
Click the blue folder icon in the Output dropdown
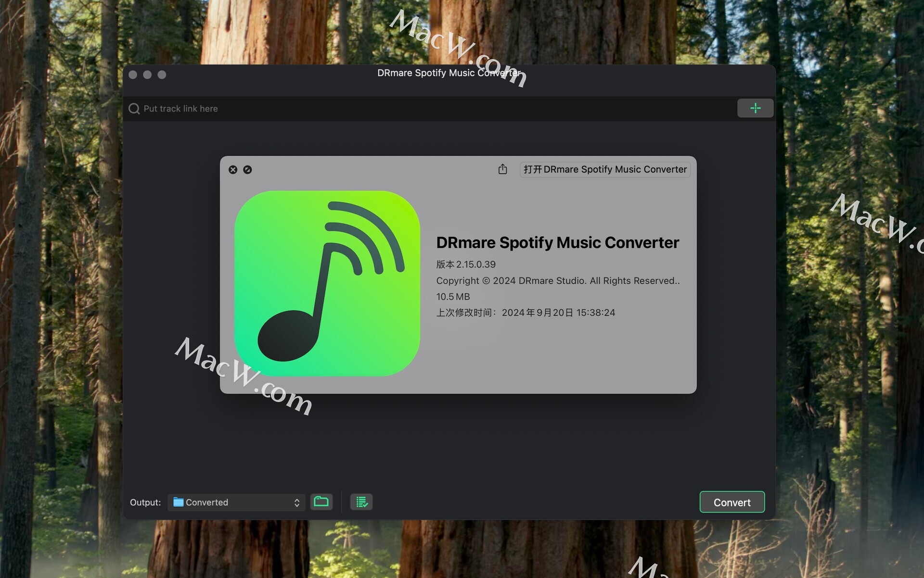(x=178, y=502)
